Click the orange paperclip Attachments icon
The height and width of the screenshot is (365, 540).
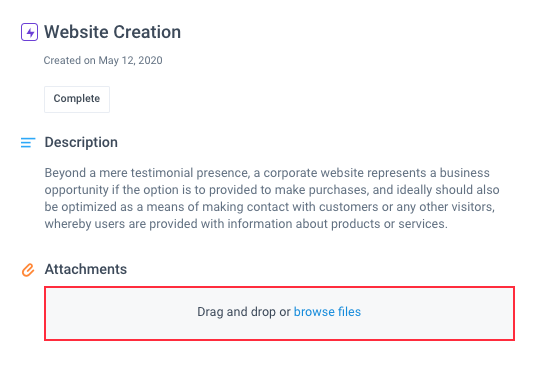click(x=28, y=270)
